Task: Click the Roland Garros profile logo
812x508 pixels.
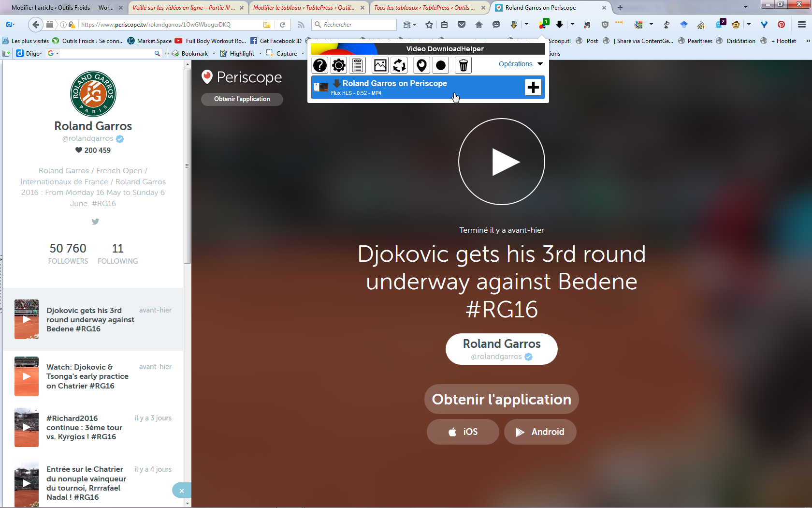Action: click(x=93, y=94)
